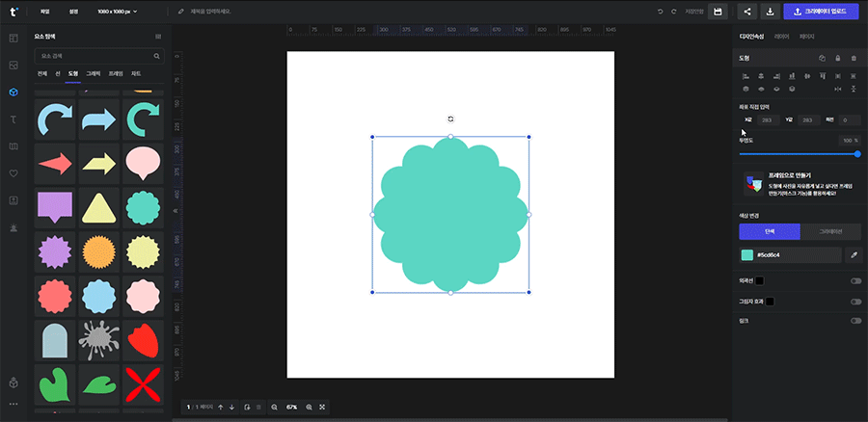Screen dimensions: 868x422
Task: Select the 그래픽 (Graphics) category tab
Action: click(x=94, y=73)
